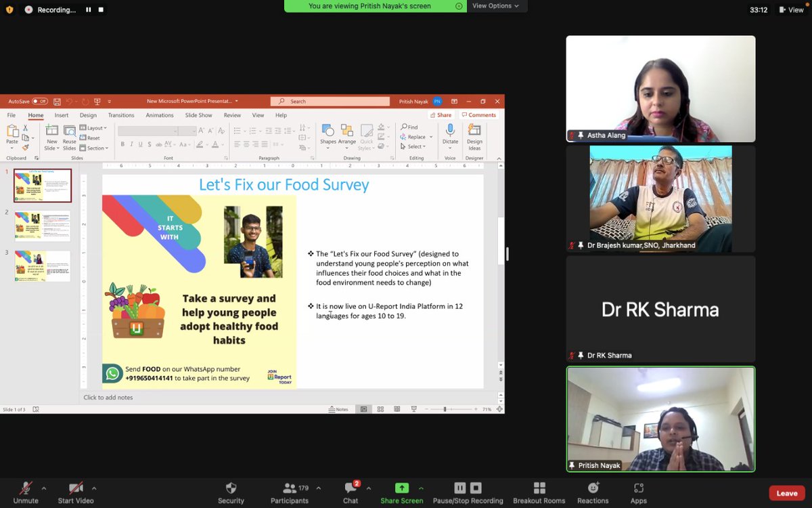Toggle the AutoSave switch
812x508 pixels.
coord(39,102)
